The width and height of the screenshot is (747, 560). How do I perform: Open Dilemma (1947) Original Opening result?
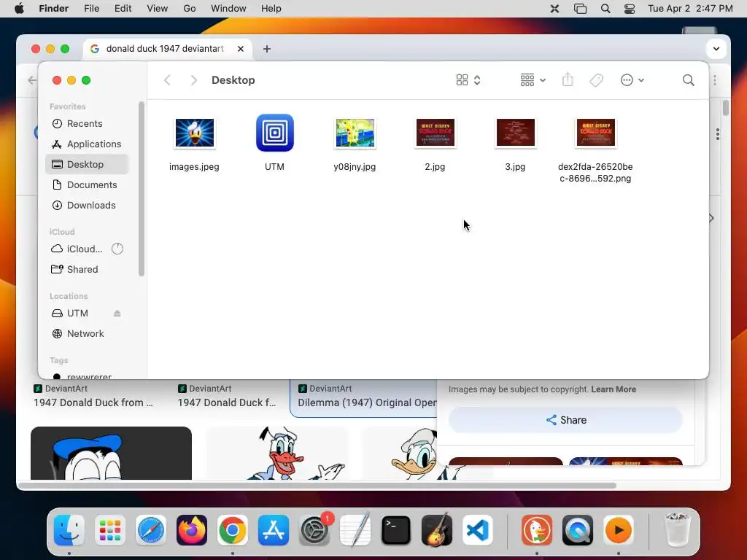click(367, 402)
